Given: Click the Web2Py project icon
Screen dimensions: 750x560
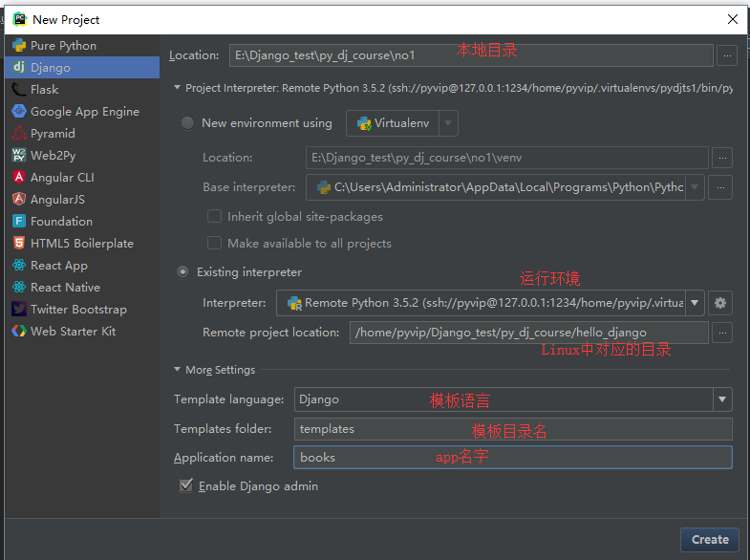Looking at the screenshot, I should (x=19, y=156).
